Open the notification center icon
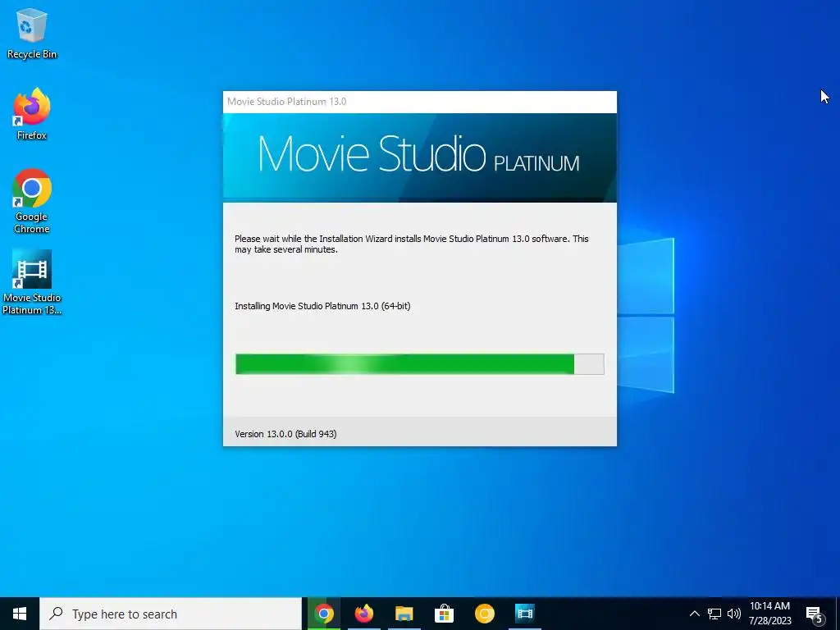 [815, 614]
